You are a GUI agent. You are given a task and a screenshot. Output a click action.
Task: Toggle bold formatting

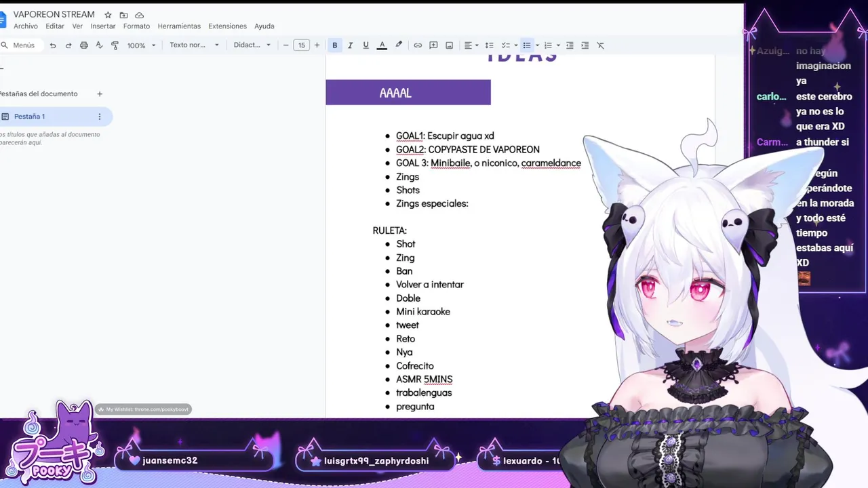[334, 45]
